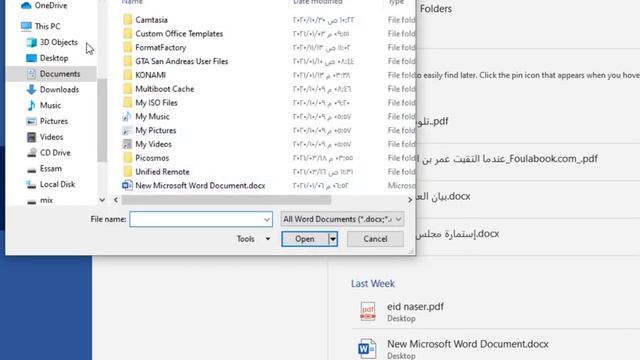640x360 pixels.
Task: Select the Essam drive icon
Action: [x=31, y=169]
